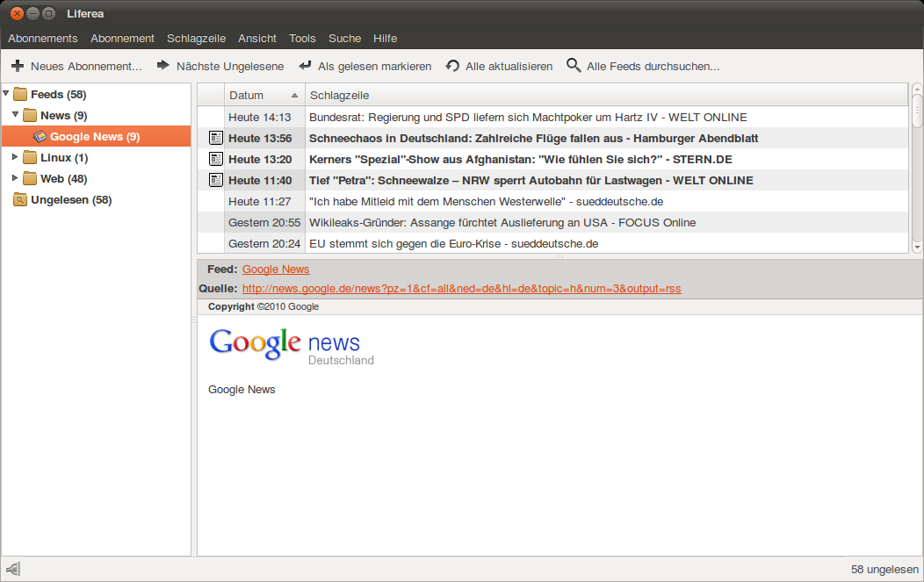Open the Suche menu
The width and height of the screenshot is (924, 582).
pyautogui.click(x=344, y=39)
